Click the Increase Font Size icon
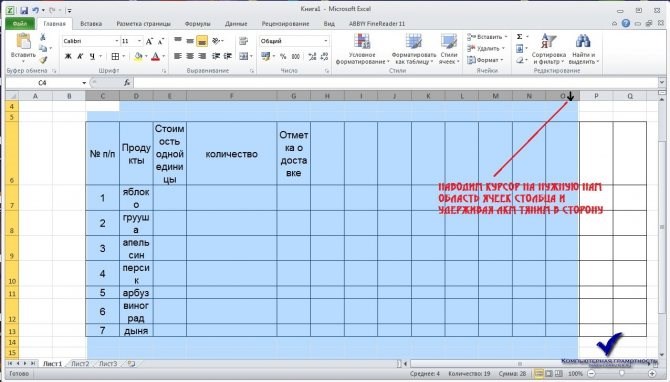Viewport: 670px width, 382px height. coord(149,41)
